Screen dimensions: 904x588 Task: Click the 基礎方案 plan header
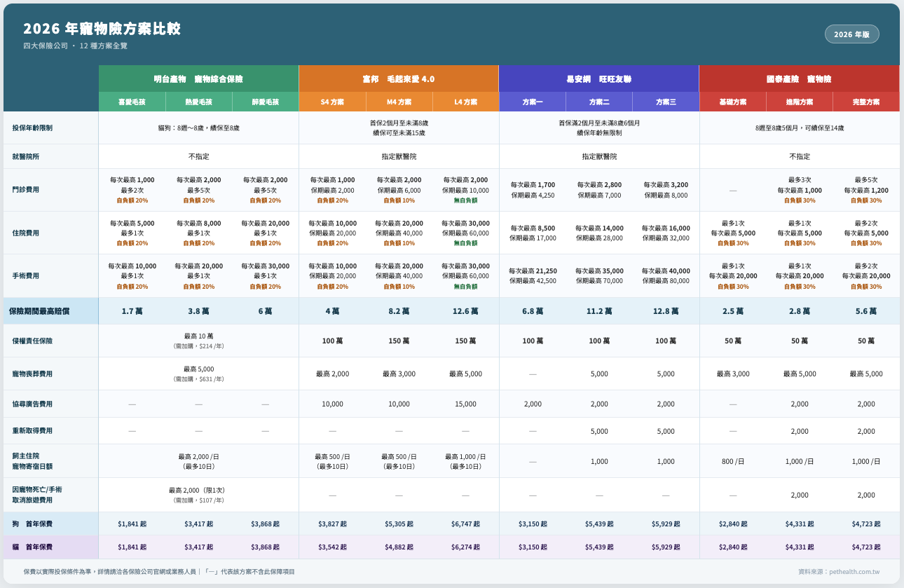732,102
